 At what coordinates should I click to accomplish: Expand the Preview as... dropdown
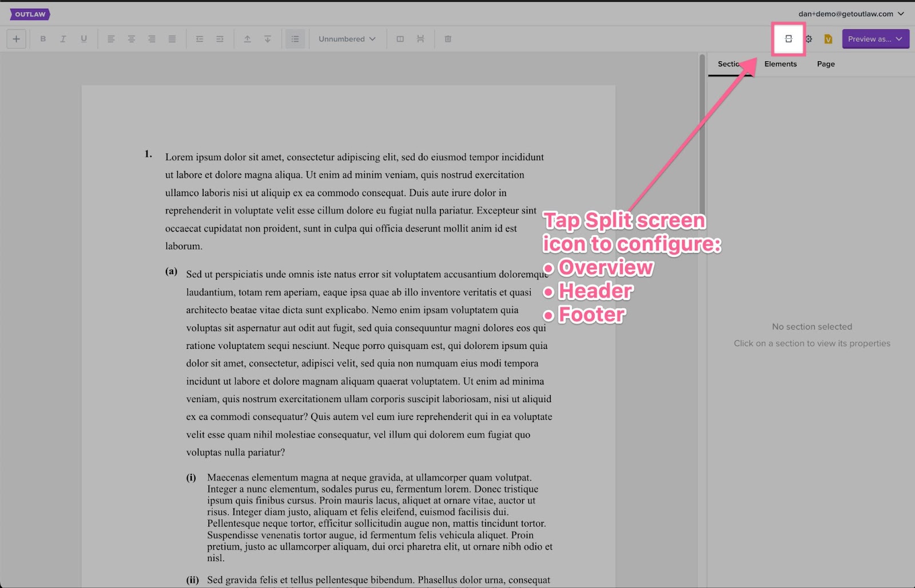(875, 39)
